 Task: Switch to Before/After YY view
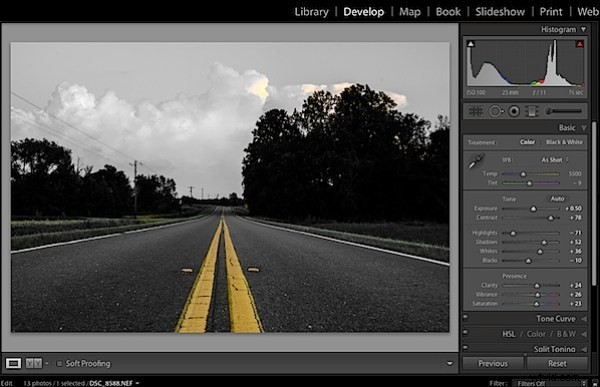[34, 363]
